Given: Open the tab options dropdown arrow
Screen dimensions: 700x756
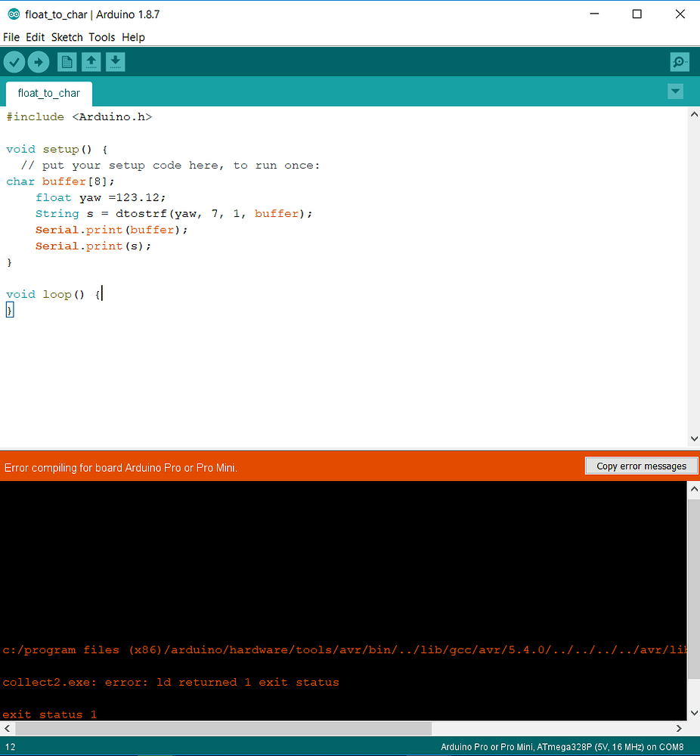Looking at the screenshot, I should (x=675, y=91).
